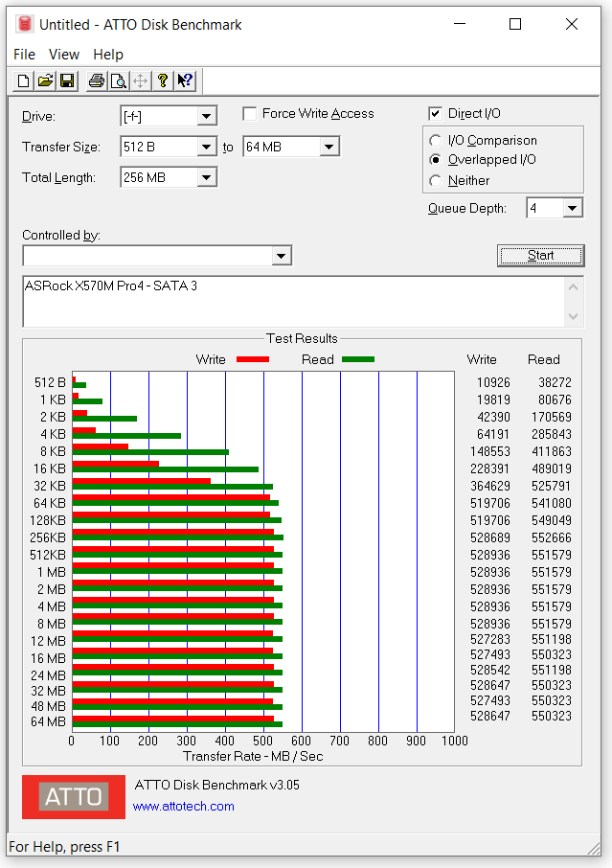Open the File menu
This screenshot has width=612, height=868.
[x=24, y=55]
